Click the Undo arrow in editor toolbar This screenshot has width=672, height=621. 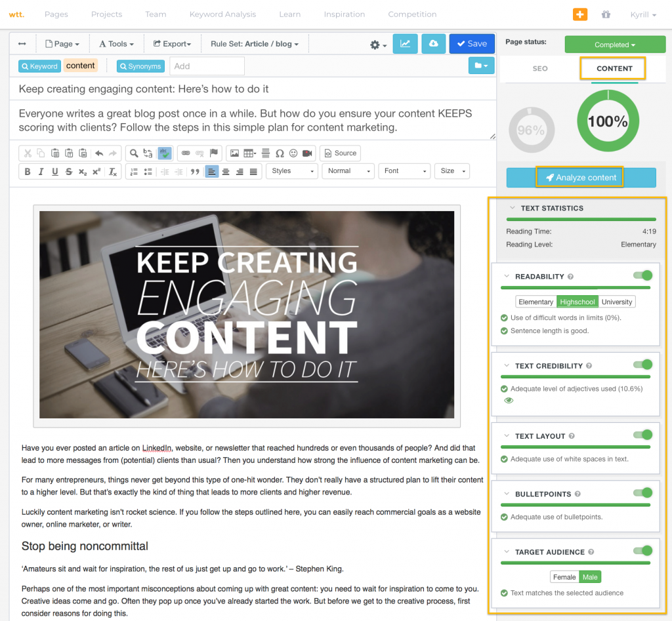99,153
